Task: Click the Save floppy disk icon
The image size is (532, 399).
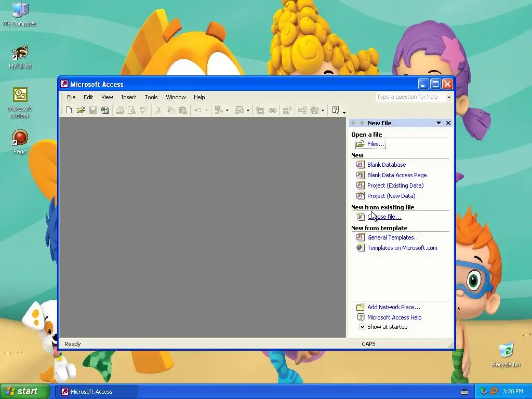Action: pyautogui.click(x=93, y=110)
